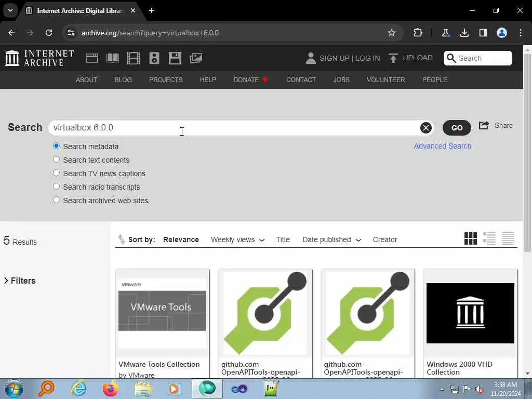Screen dimensions: 532x399
Task: Open the PROJECTS menu item
Action: coord(166,79)
